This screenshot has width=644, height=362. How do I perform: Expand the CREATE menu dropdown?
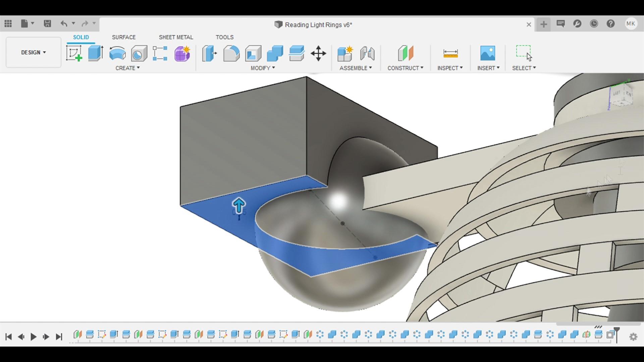click(127, 68)
